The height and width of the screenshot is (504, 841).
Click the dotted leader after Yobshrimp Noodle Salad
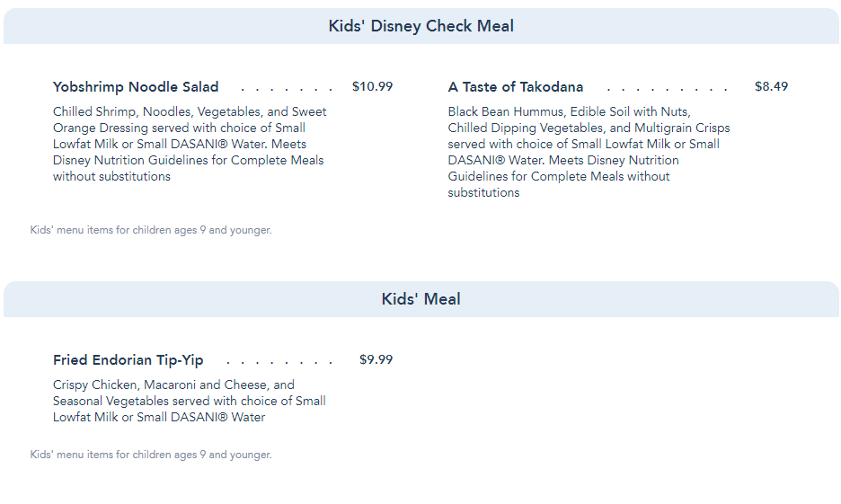287,89
